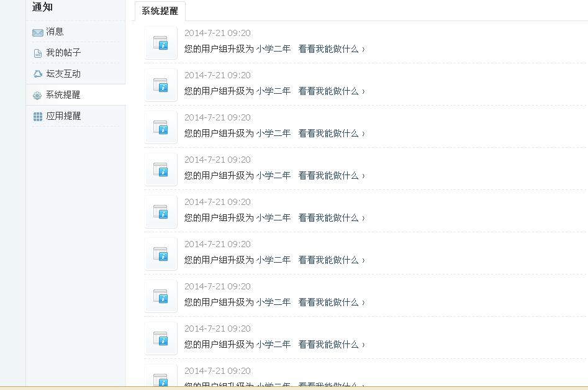The width and height of the screenshot is (588, 390).
Task: Open 小学二年 link in the first notification
Action: pyautogui.click(x=273, y=48)
